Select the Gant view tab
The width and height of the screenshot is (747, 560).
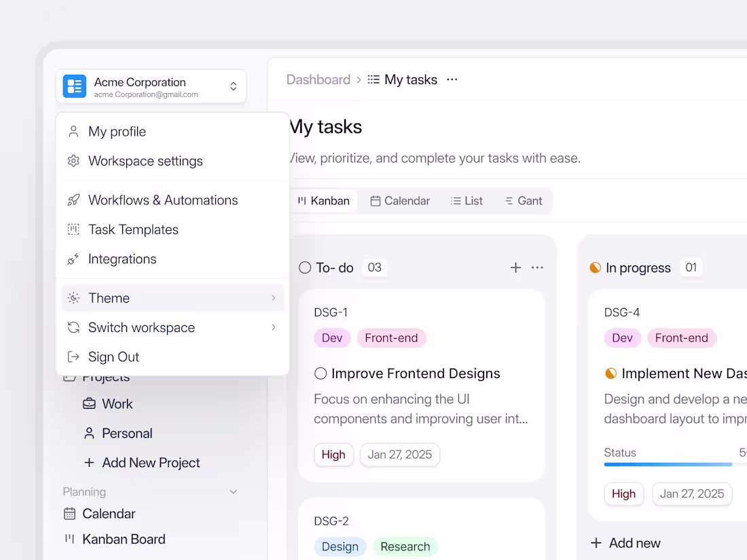pyautogui.click(x=524, y=200)
